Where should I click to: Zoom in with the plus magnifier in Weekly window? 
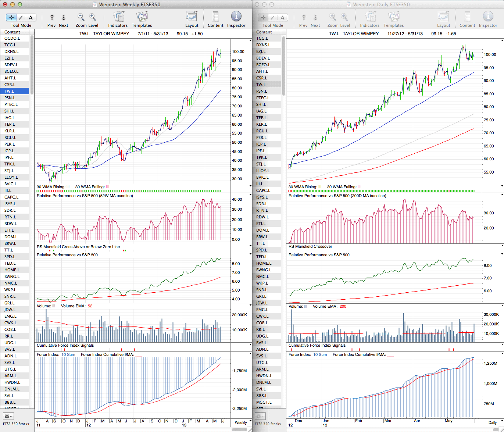93,17
